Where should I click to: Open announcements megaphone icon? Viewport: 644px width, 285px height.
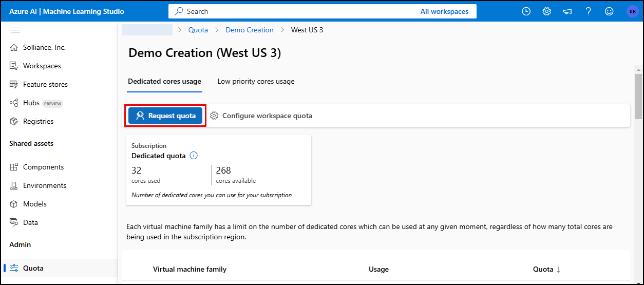tap(567, 11)
